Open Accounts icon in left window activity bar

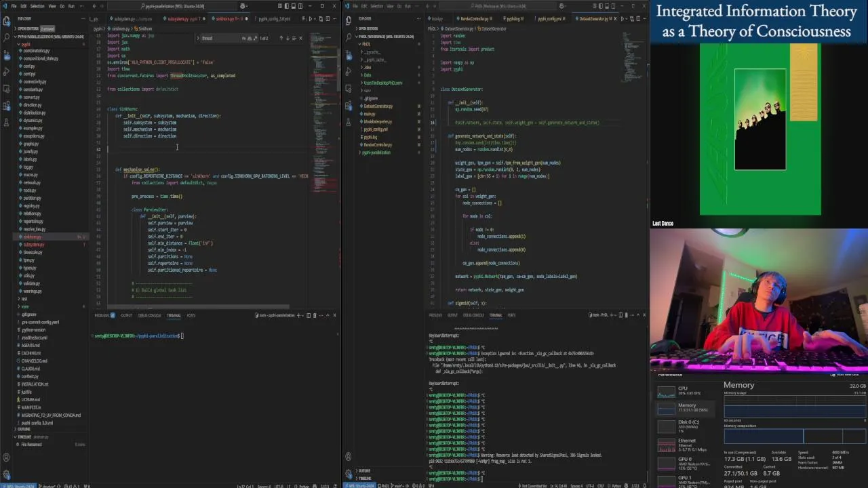tap(7, 457)
